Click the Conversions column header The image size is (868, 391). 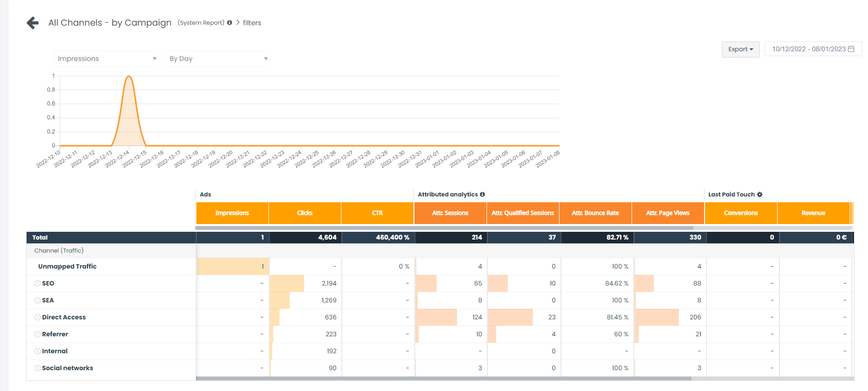pyautogui.click(x=741, y=213)
